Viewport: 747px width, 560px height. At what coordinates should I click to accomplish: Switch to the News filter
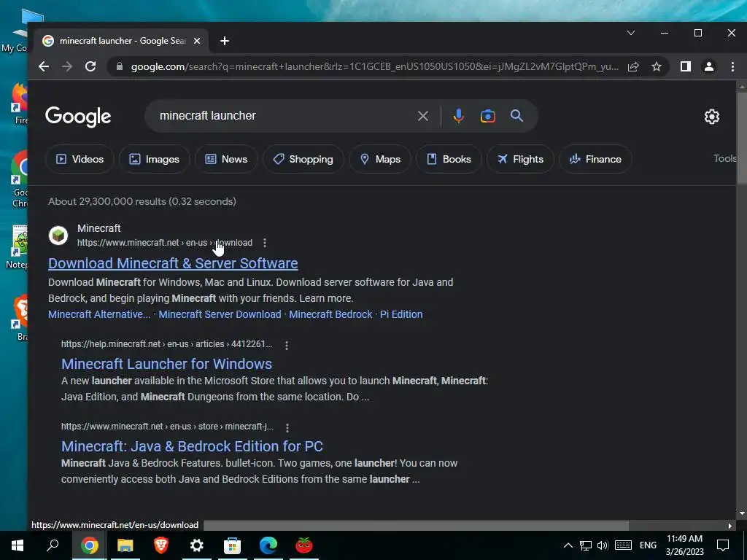pyautogui.click(x=226, y=159)
